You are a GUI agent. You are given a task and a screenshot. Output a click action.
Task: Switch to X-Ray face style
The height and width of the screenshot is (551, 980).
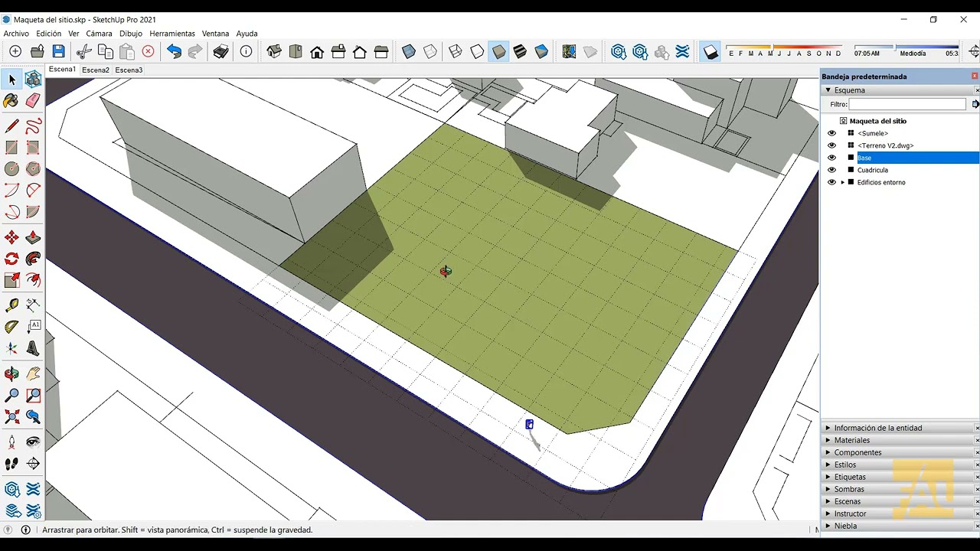pyautogui.click(x=409, y=52)
